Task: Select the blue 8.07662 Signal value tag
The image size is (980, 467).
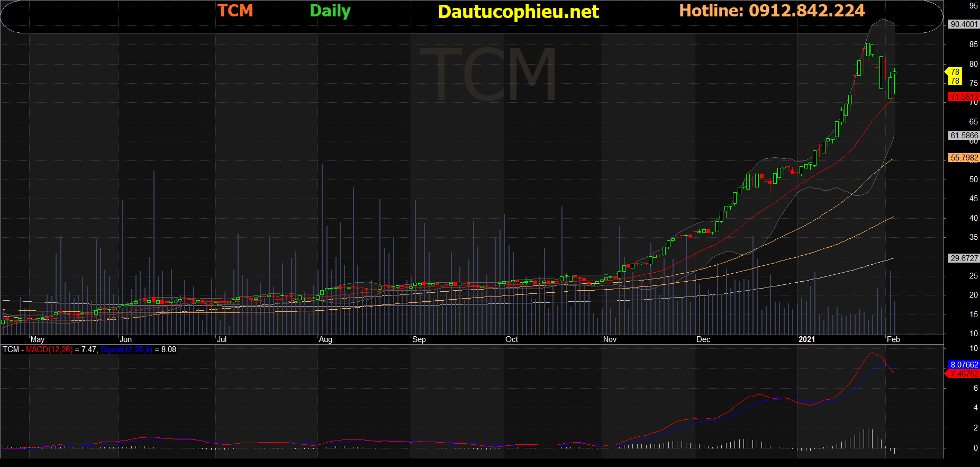Action: pyautogui.click(x=964, y=365)
